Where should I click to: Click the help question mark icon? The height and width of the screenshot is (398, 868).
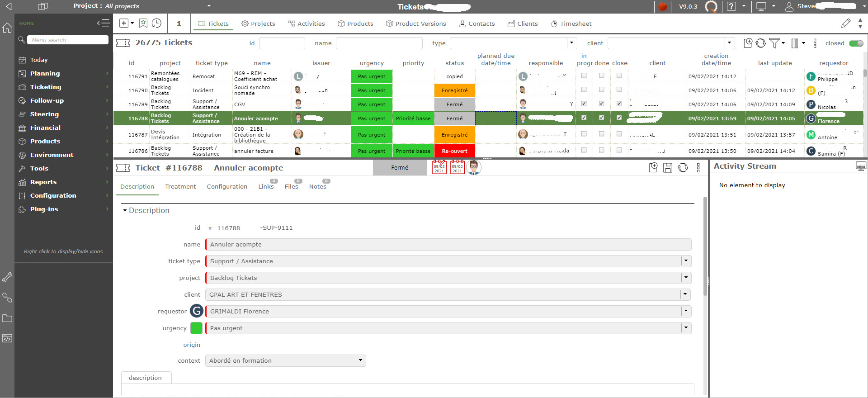(731, 6)
